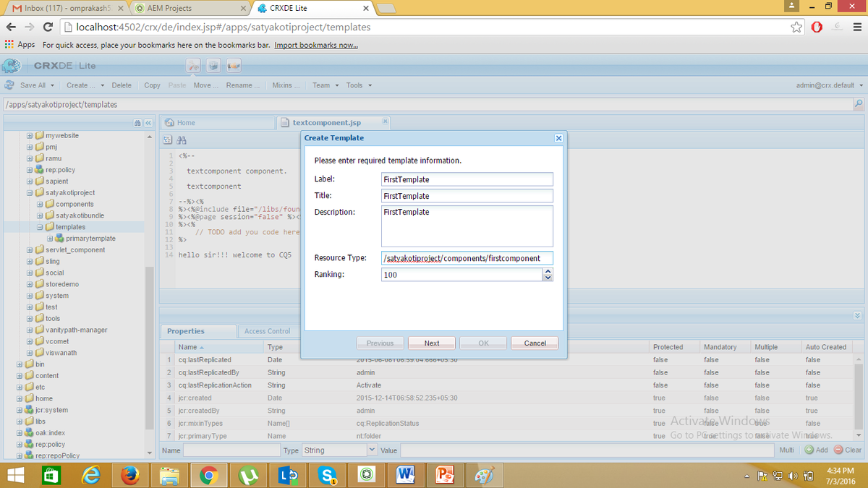The width and height of the screenshot is (868, 488).
Task: Open Skype from the taskbar
Action: click(327, 475)
